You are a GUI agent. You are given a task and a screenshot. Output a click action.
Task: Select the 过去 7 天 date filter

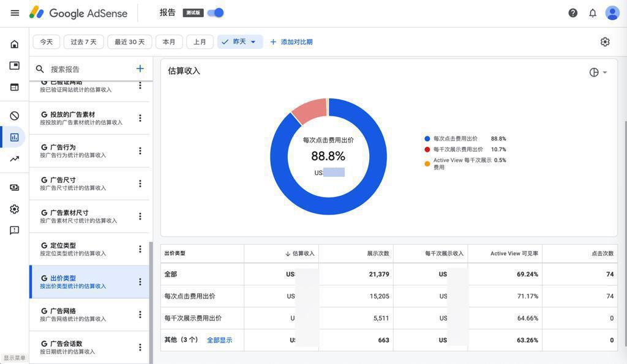(x=83, y=42)
